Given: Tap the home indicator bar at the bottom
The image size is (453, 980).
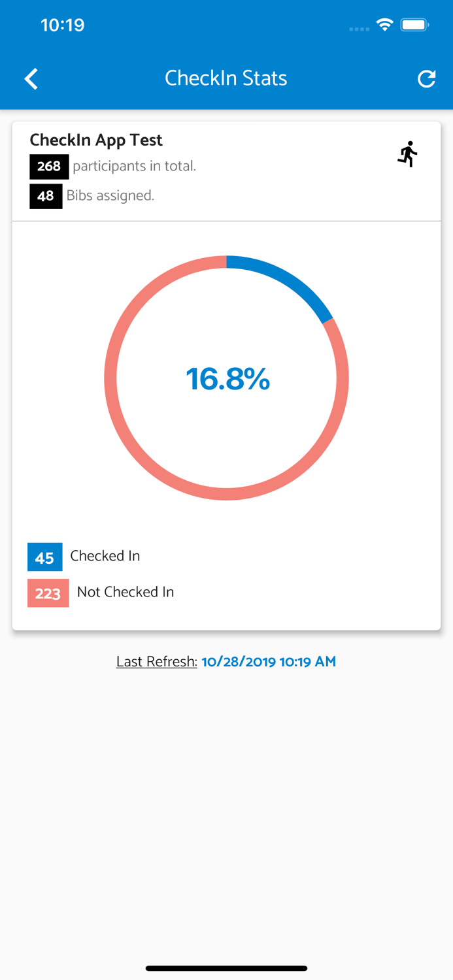Looking at the screenshot, I should [226, 968].
